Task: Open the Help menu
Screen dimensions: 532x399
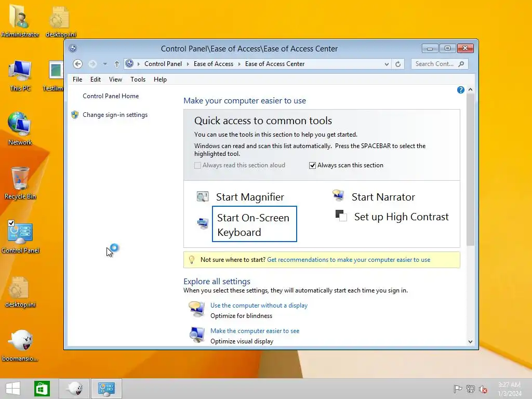Action: pyautogui.click(x=160, y=79)
